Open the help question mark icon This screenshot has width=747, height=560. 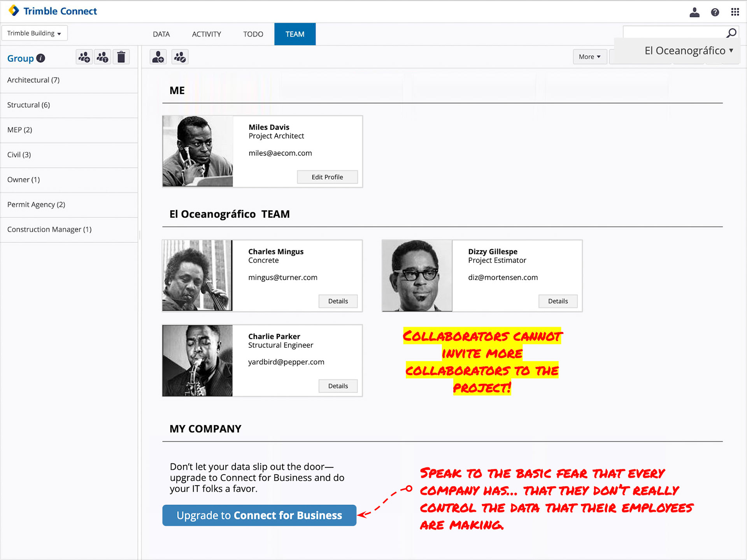click(x=715, y=12)
